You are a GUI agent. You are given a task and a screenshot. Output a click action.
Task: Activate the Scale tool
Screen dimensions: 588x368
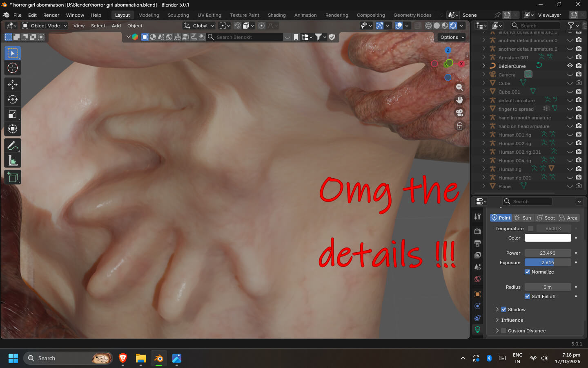tap(13, 114)
